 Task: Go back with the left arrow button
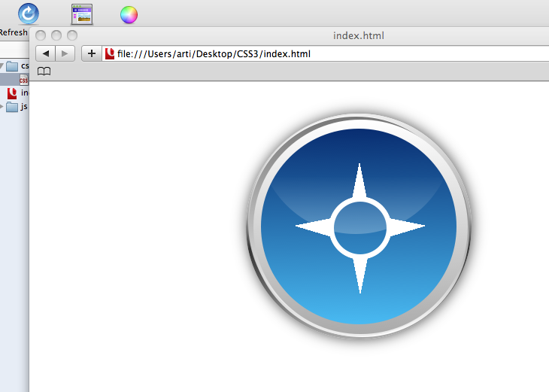46,53
